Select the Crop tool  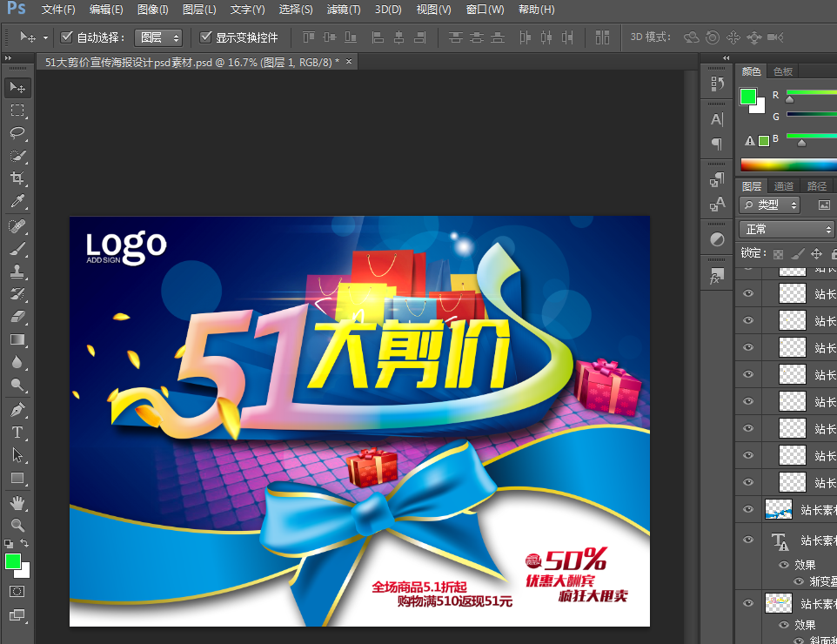pyautogui.click(x=17, y=178)
